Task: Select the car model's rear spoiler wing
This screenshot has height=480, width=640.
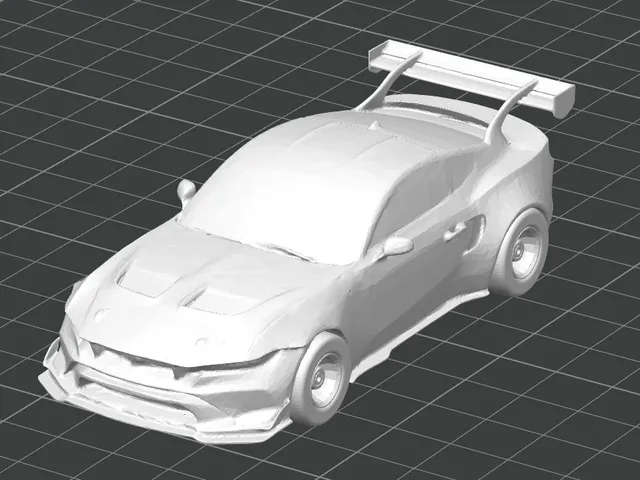Action: (x=471, y=79)
